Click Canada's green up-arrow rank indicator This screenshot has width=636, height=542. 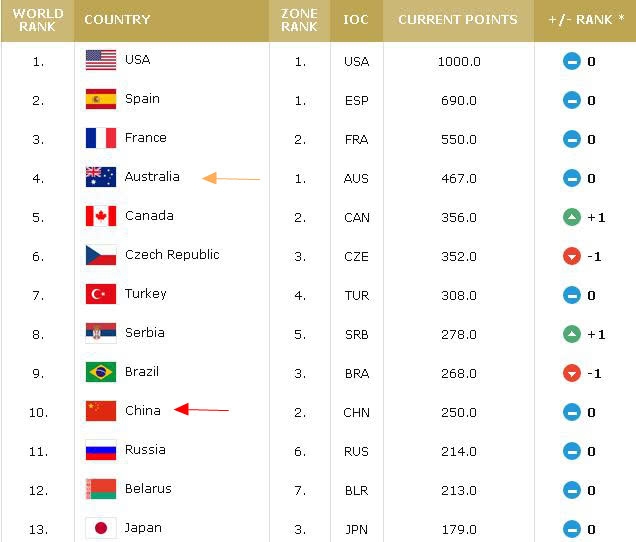point(572,217)
